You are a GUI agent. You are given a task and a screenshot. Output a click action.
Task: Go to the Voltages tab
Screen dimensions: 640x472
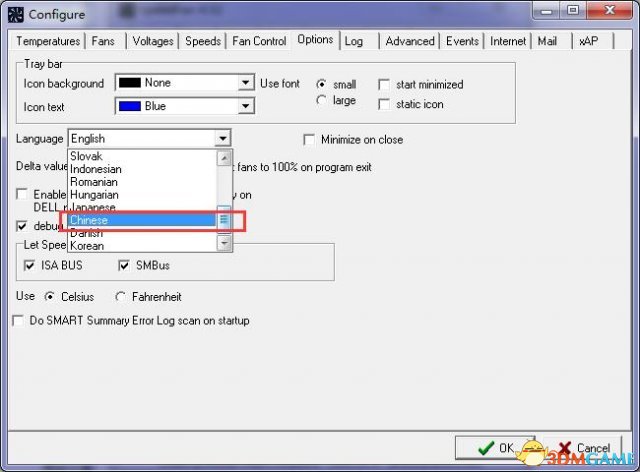click(153, 41)
